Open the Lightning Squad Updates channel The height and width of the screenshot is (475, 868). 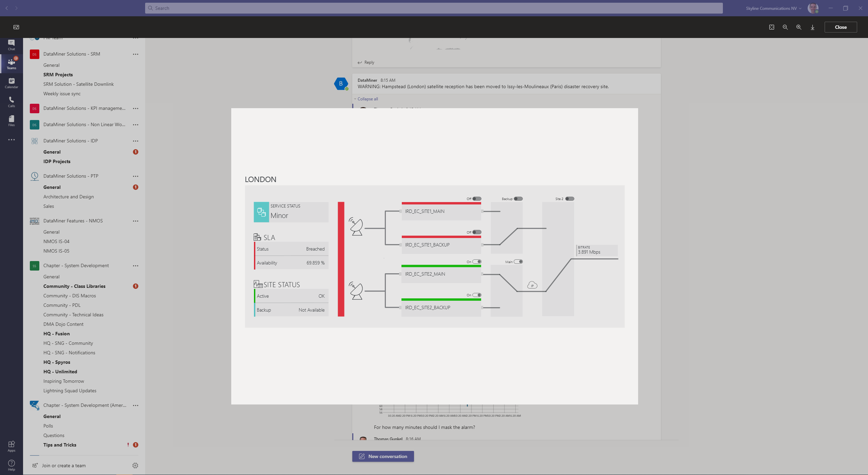click(70, 391)
